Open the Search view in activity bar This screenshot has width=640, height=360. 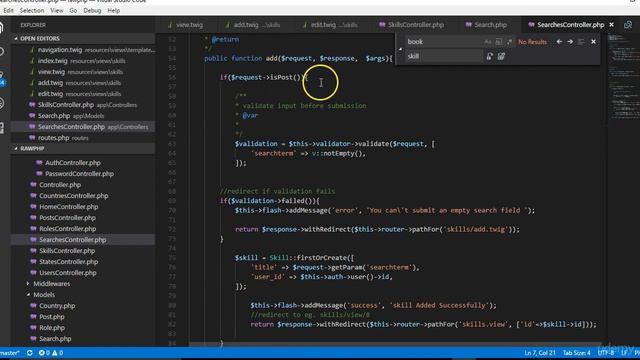click(x=2, y=51)
